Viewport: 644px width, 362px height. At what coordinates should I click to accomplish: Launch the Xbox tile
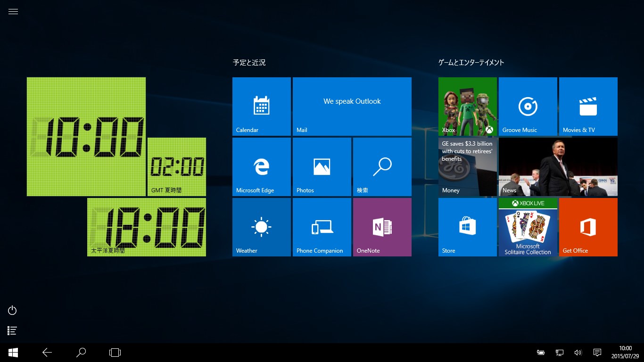click(468, 107)
